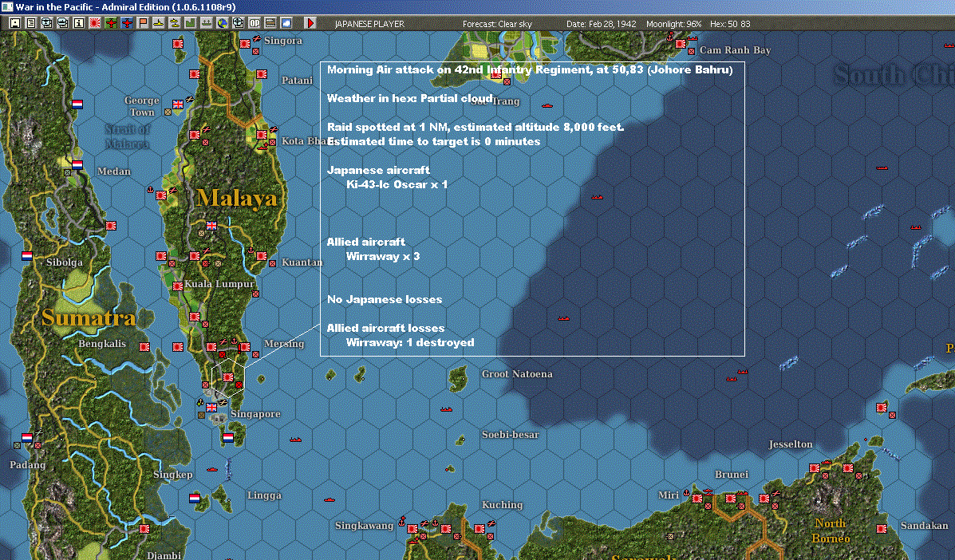Click the Lingga map label
This screenshot has height=560, width=955.
[x=264, y=495]
